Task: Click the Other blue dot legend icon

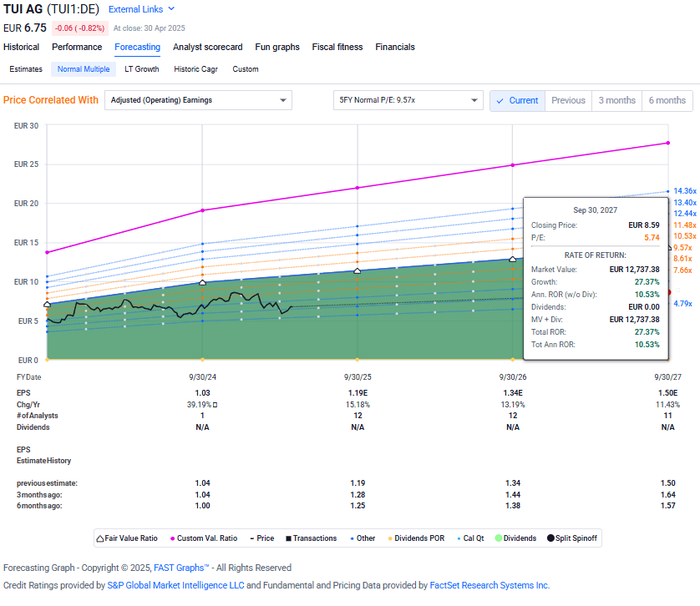Action: [x=351, y=538]
